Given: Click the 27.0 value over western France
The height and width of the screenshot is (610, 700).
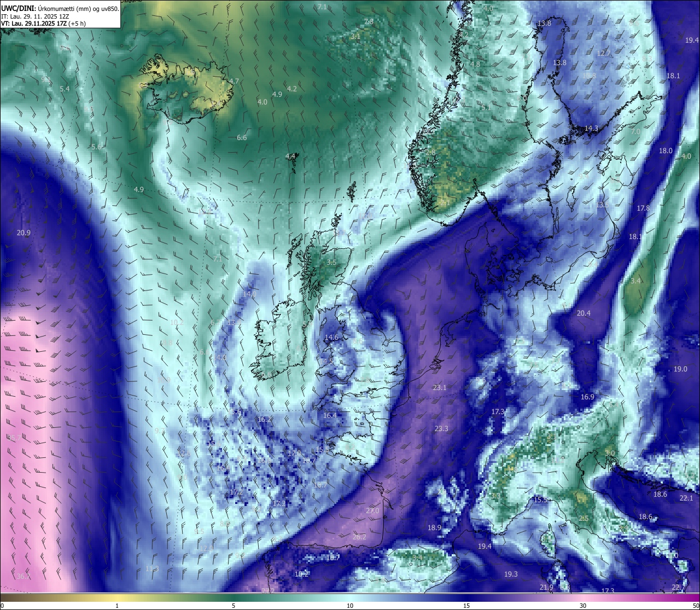Looking at the screenshot, I should (x=372, y=510).
